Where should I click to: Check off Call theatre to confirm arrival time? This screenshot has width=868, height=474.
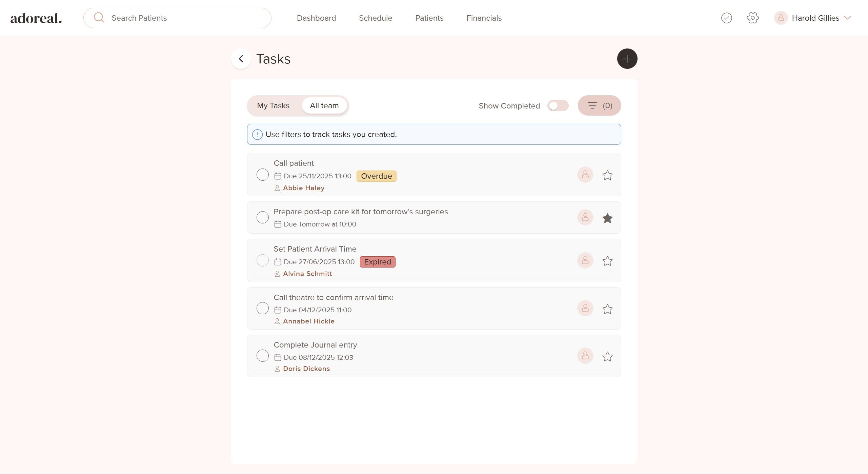pos(262,309)
